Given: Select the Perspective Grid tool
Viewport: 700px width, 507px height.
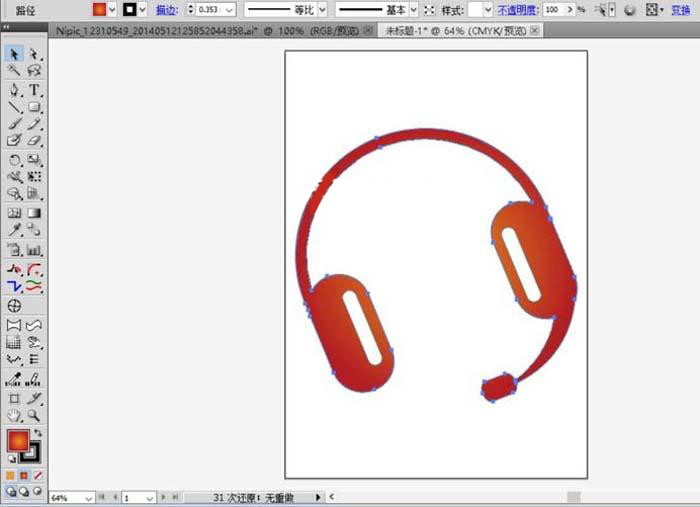Looking at the screenshot, I should (x=33, y=193).
